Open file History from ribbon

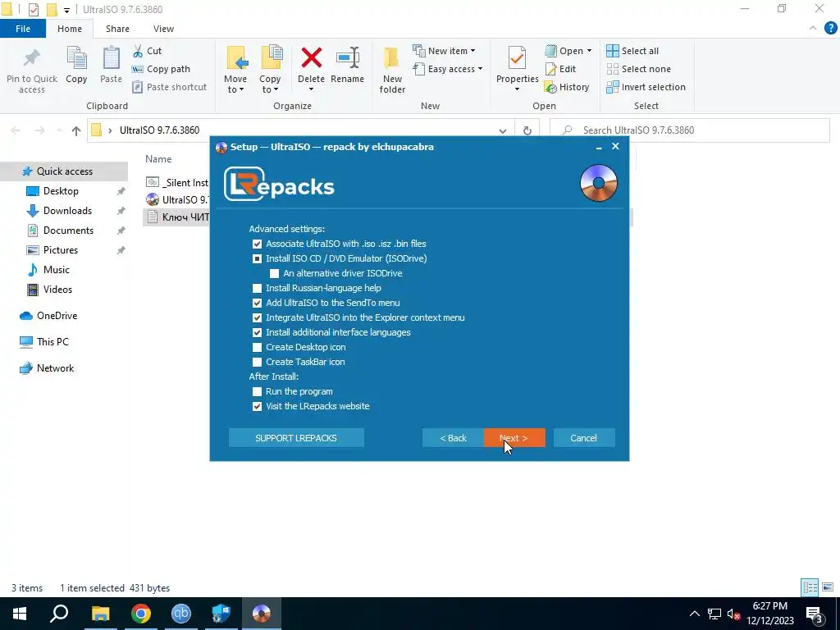(567, 87)
